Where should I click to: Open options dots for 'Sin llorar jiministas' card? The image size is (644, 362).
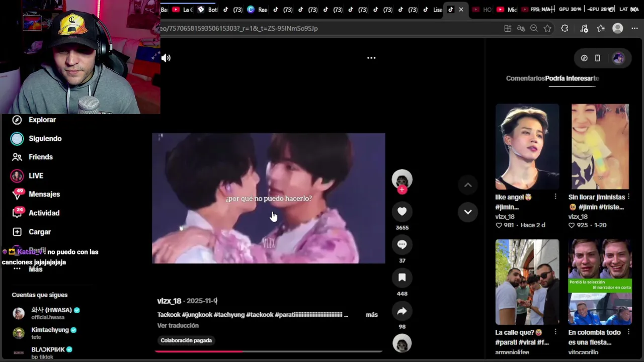[628, 197]
